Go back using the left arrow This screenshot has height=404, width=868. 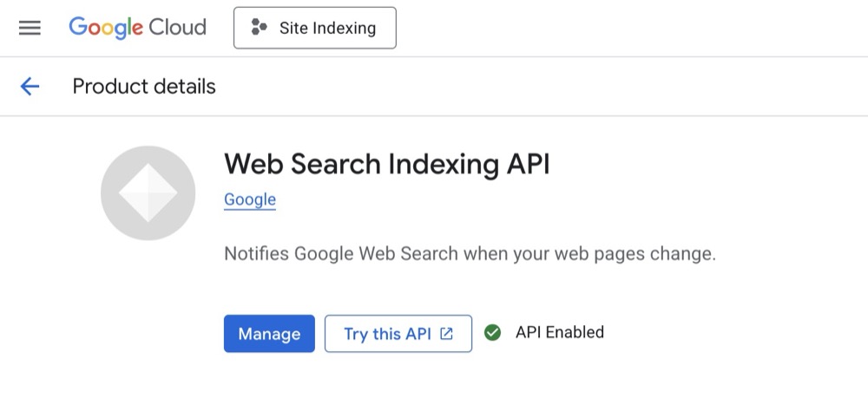tap(30, 86)
